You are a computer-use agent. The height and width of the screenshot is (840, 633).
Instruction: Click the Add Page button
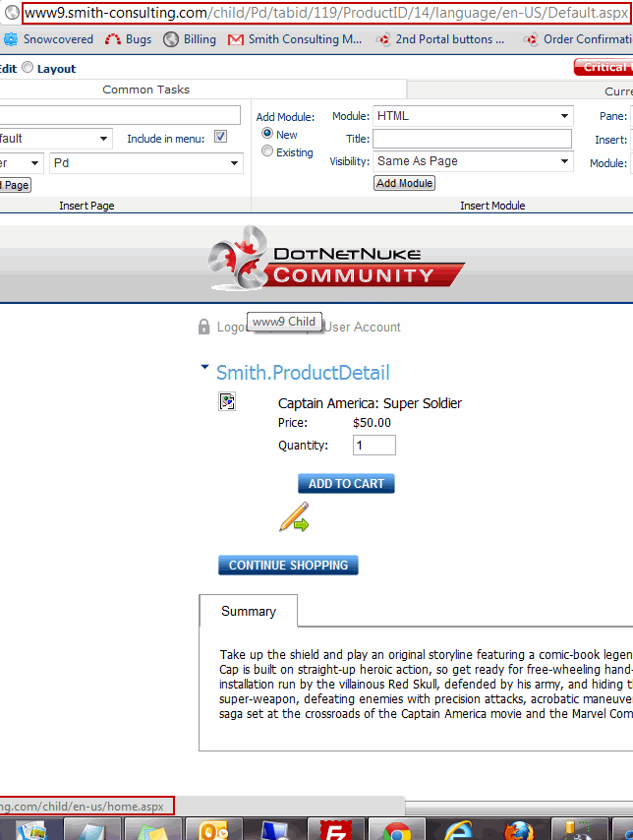point(15,185)
